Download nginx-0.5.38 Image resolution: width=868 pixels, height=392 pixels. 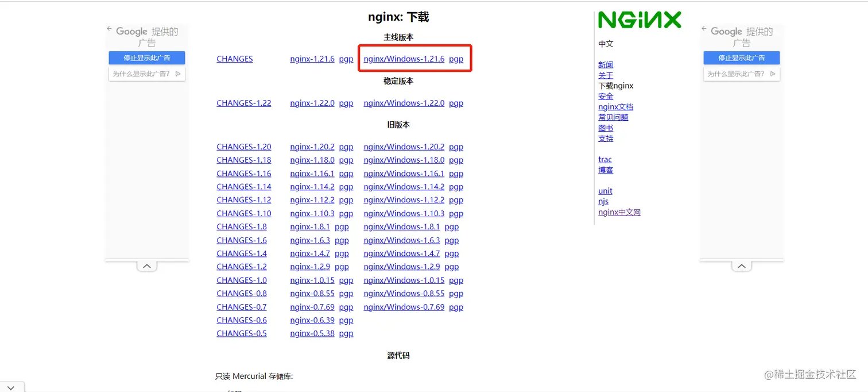coord(312,333)
